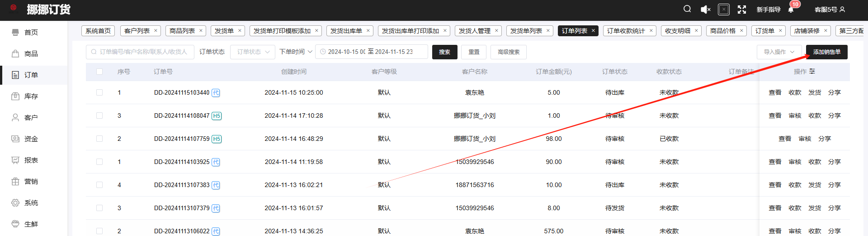Tick the checkbox for order DD-2024114107759
The image size is (868, 236).
pos(99,139)
